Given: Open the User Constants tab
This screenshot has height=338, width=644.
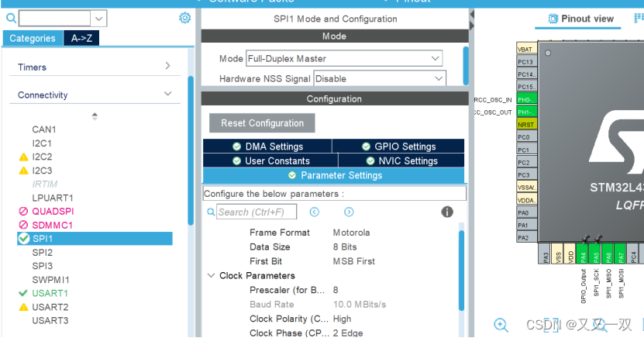Looking at the screenshot, I should [270, 160].
